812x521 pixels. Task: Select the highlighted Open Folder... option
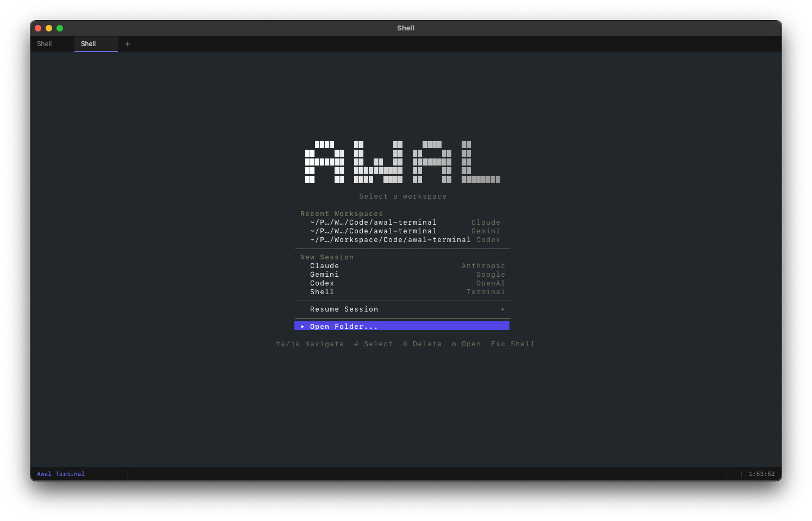[x=402, y=326]
